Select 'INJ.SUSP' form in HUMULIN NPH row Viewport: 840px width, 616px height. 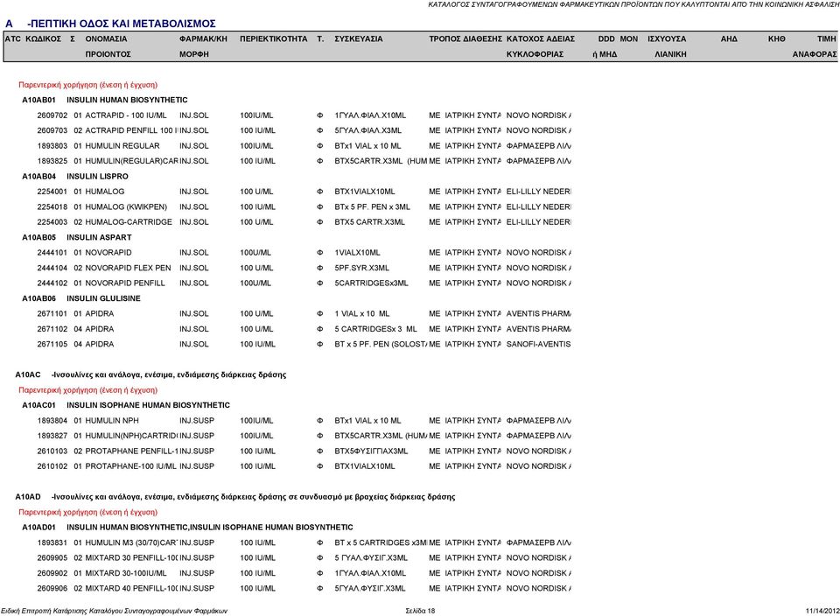click(x=197, y=421)
